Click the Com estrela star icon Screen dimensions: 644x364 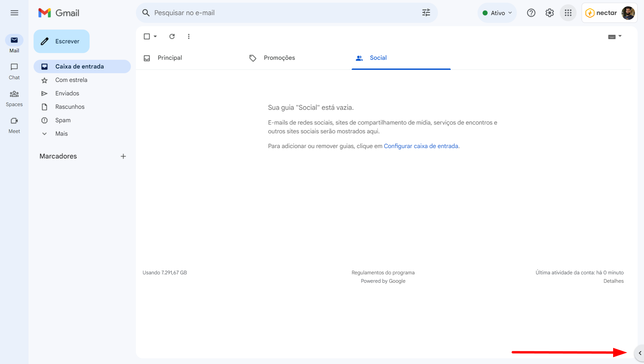[44, 80]
